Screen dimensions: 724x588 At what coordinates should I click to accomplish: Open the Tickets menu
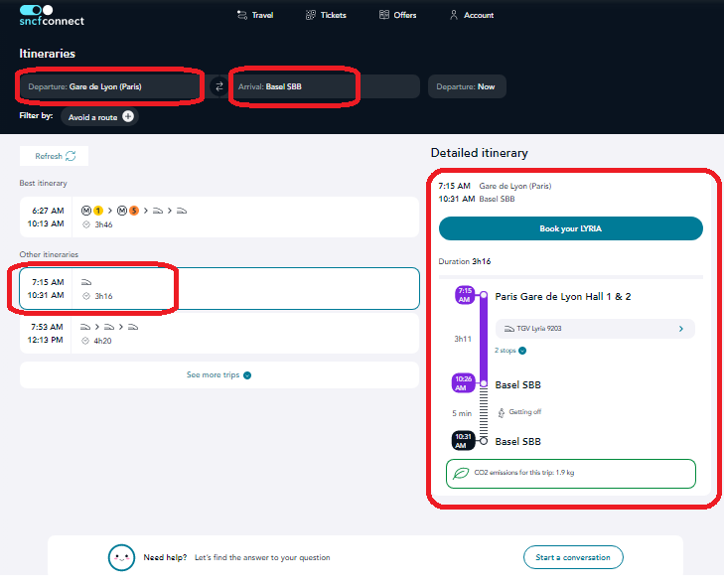(x=326, y=15)
